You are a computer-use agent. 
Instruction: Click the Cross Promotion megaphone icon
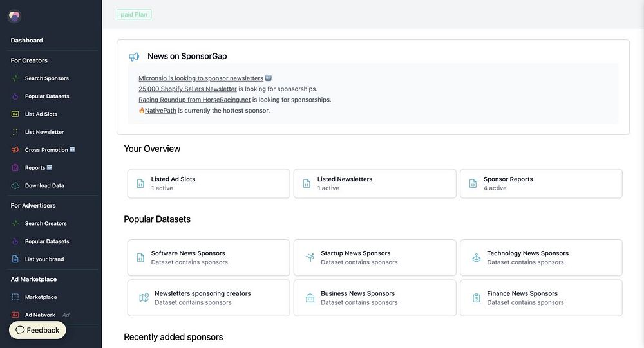(15, 150)
